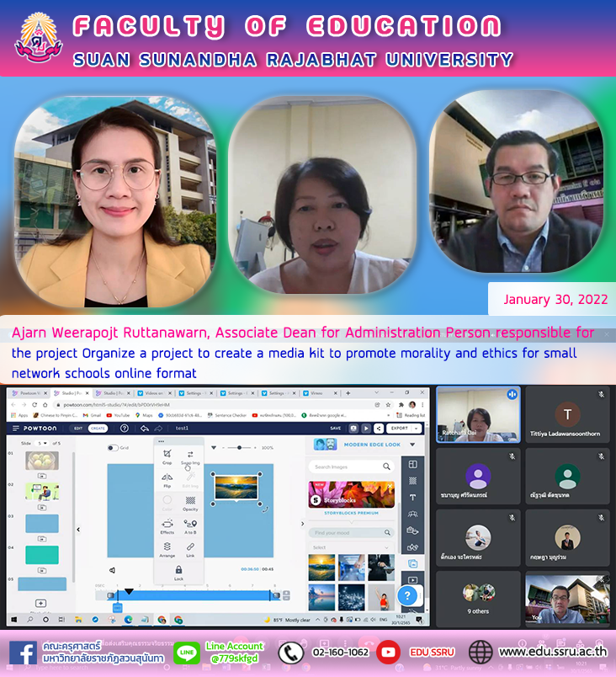Open the Select dropdown under mood search
The width and height of the screenshot is (616, 677).
coord(351,547)
